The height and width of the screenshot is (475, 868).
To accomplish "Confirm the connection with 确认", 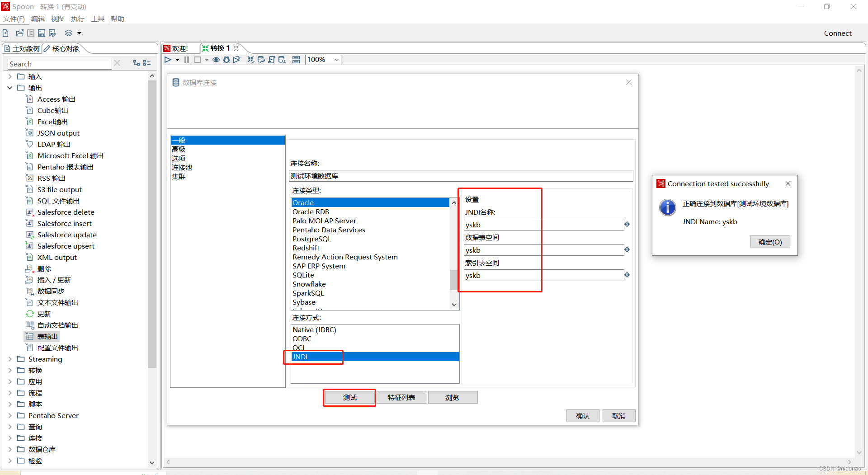I will (583, 416).
